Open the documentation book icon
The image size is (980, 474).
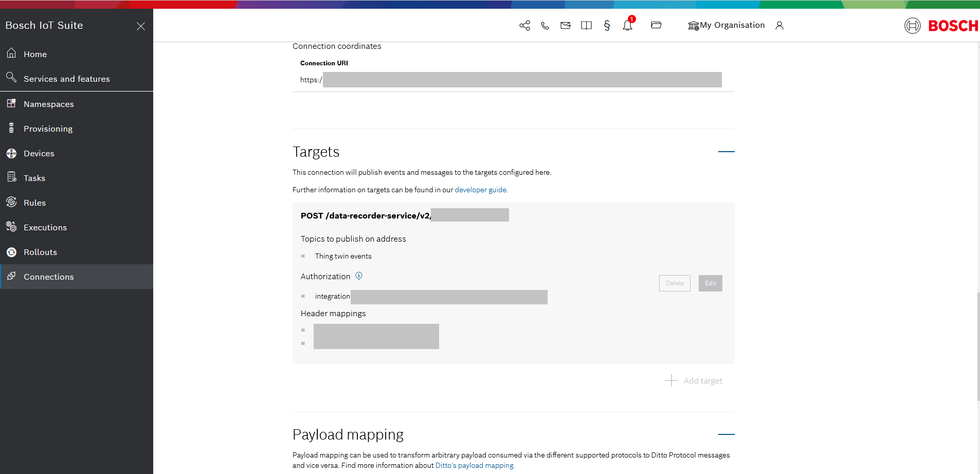tap(586, 25)
